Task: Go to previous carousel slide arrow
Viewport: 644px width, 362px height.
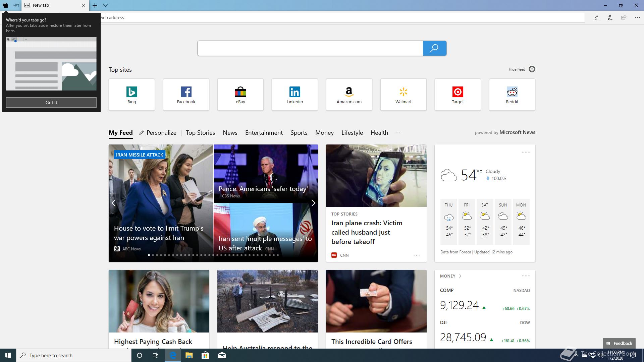Action: [114, 203]
